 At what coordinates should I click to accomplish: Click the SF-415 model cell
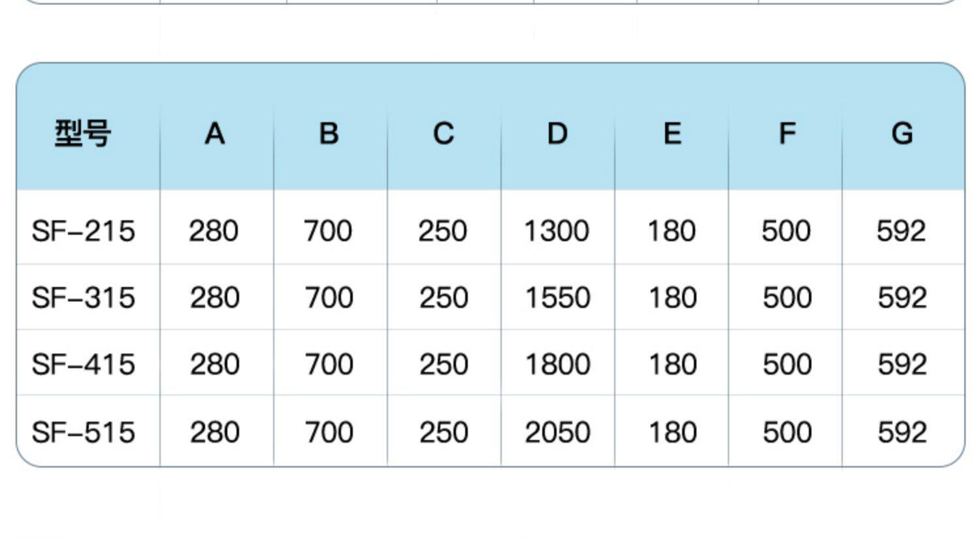(84, 365)
